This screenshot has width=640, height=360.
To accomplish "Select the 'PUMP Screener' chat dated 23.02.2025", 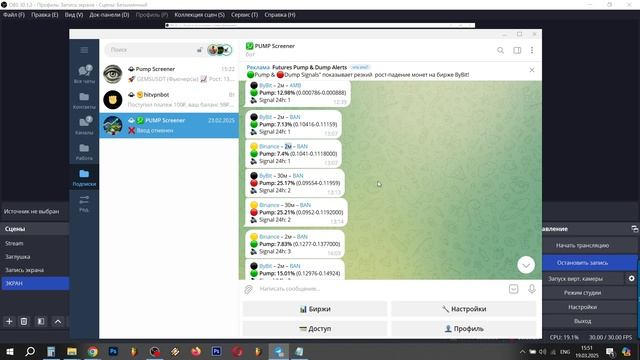I will [169, 125].
